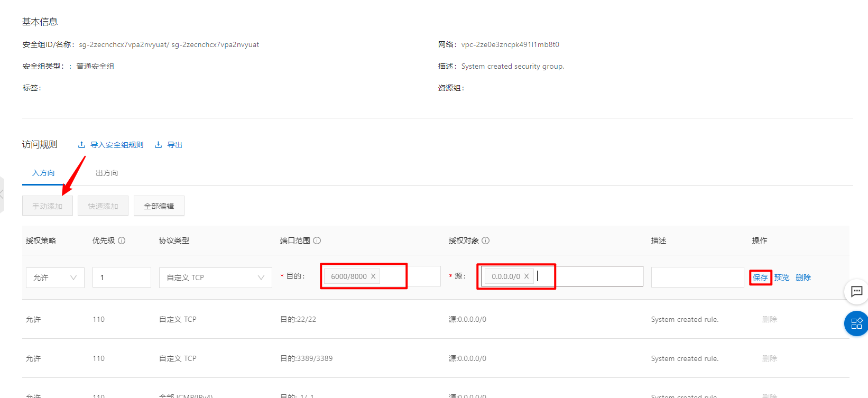Click the 授权策略 column header
Image resolution: width=868 pixels, height=398 pixels.
(41, 240)
